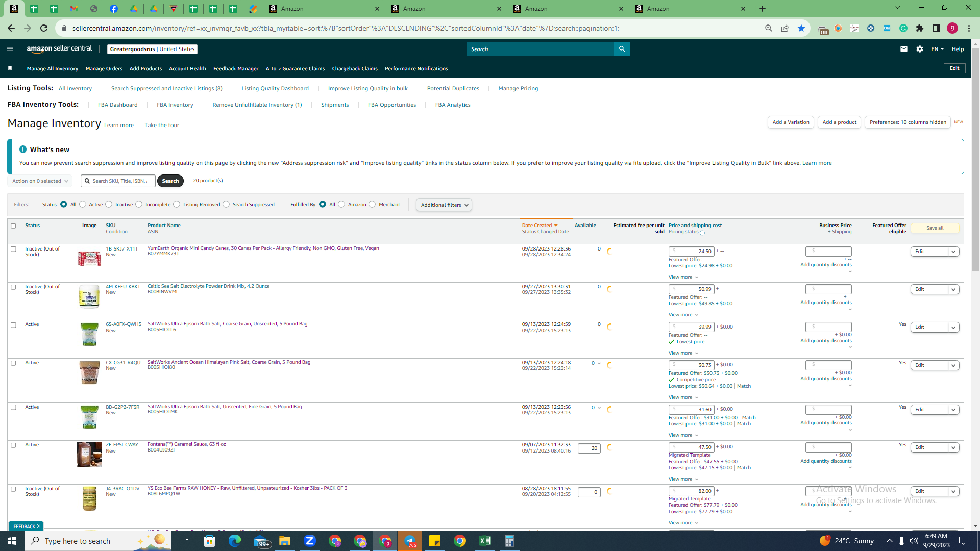
Task: Open the FBA Dashboard tool link
Action: [117, 105]
